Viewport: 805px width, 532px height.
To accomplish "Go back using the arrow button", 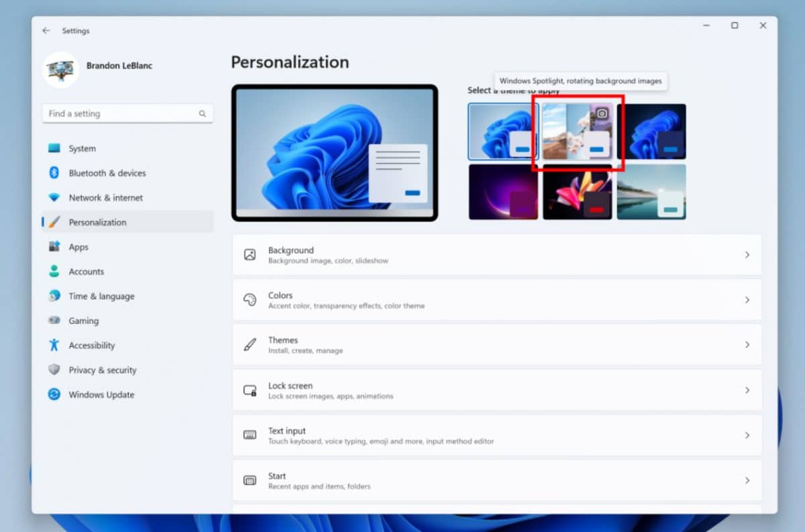I will (46, 30).
